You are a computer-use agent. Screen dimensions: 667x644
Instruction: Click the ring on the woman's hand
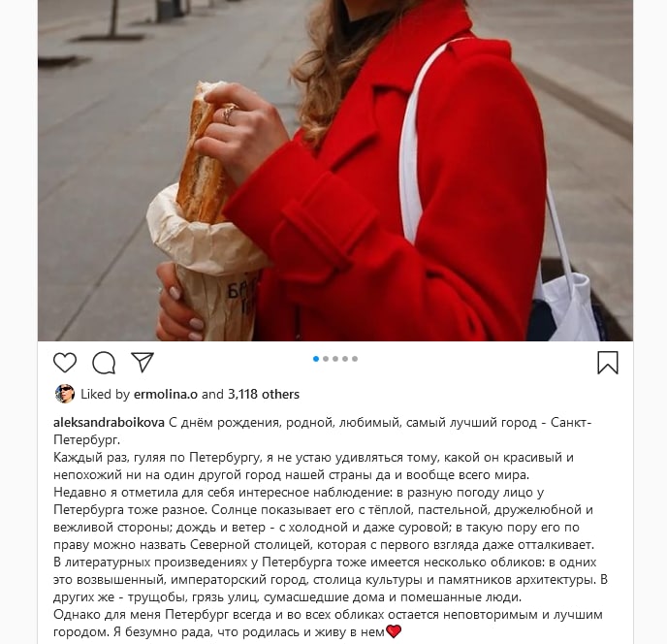[230, 114]
